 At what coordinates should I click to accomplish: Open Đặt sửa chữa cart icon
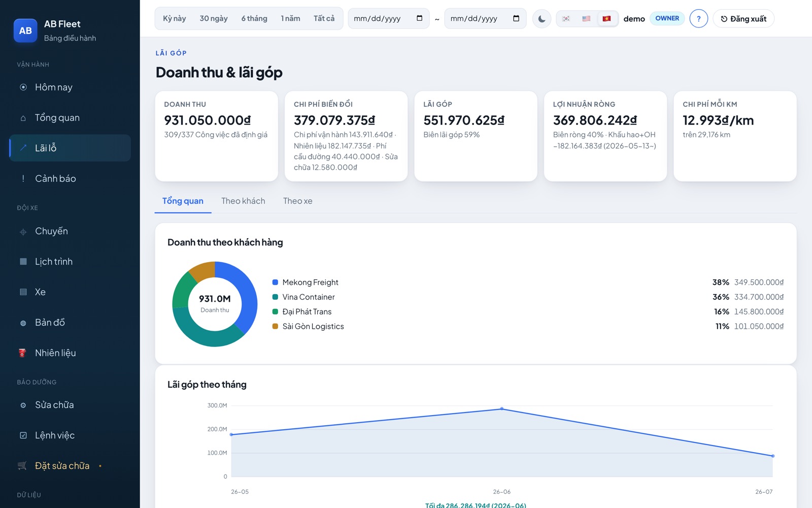(x=22, y=466)
